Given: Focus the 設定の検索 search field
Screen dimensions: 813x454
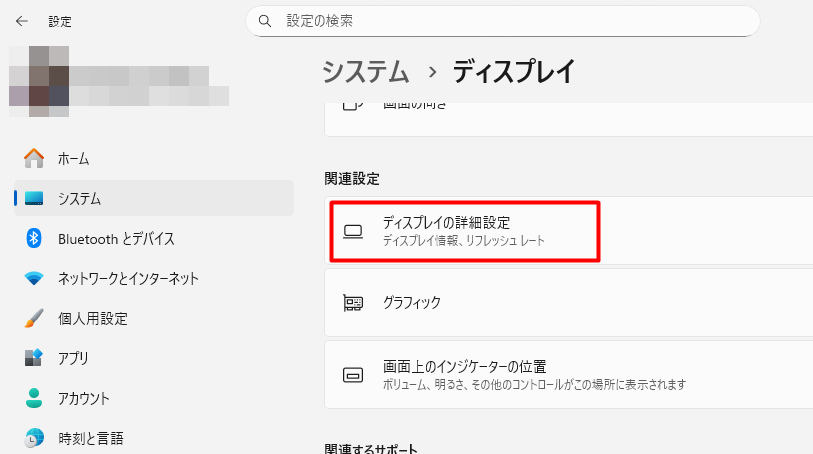Looking at the screenshot, I should pyautogui.click(x=503, y=21).
